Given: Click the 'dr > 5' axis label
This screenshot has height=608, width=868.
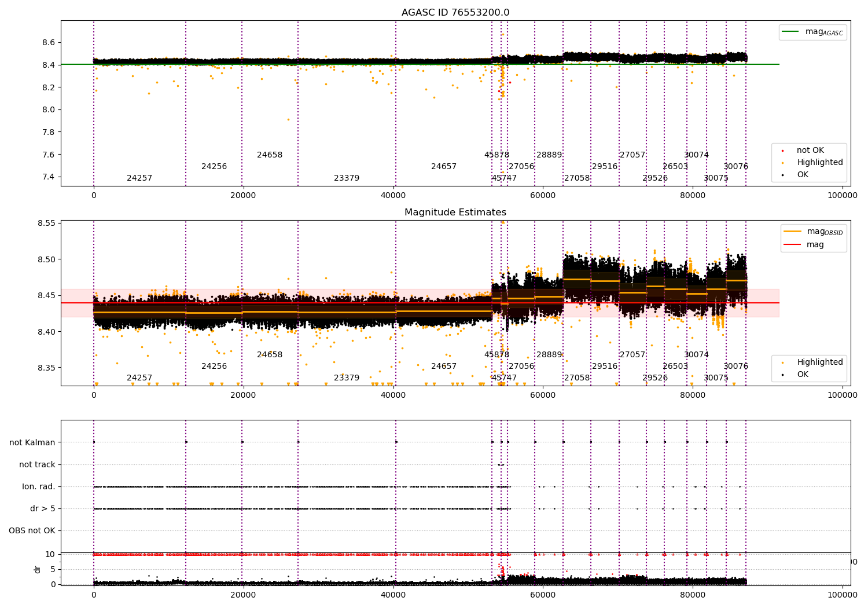Looking at the screenshot, I should pos(43,508).
